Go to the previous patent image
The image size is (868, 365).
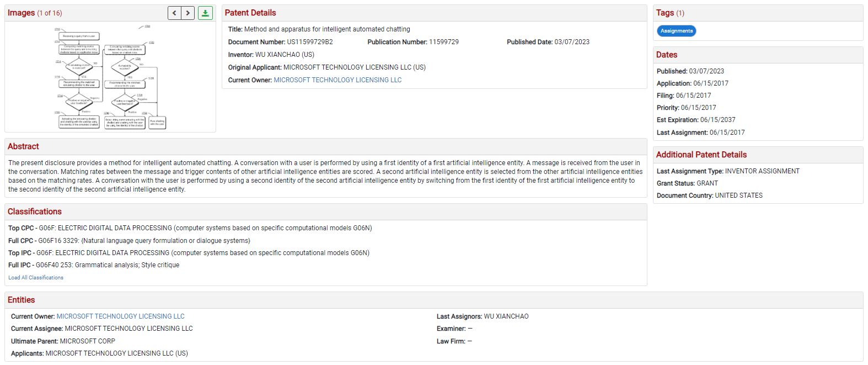point(174,13)
